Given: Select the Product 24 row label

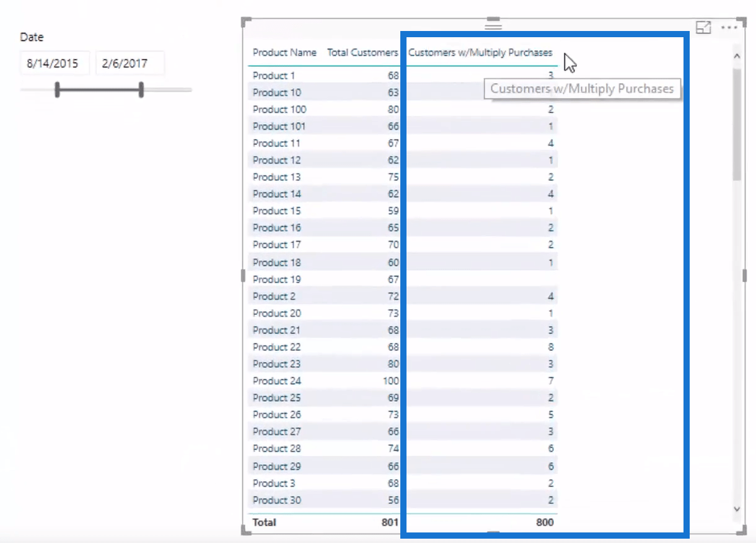Looking at the screenshot, I should coord(277,381).
